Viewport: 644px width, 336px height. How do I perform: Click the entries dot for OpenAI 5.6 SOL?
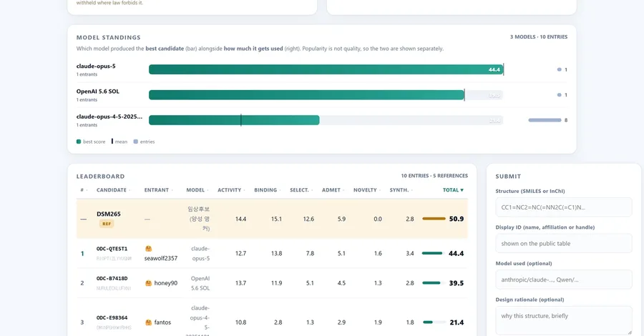(559, 95)
